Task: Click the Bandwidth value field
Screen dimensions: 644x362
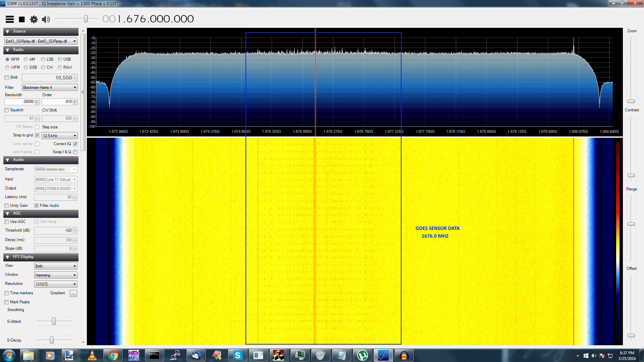Action: 19,102
